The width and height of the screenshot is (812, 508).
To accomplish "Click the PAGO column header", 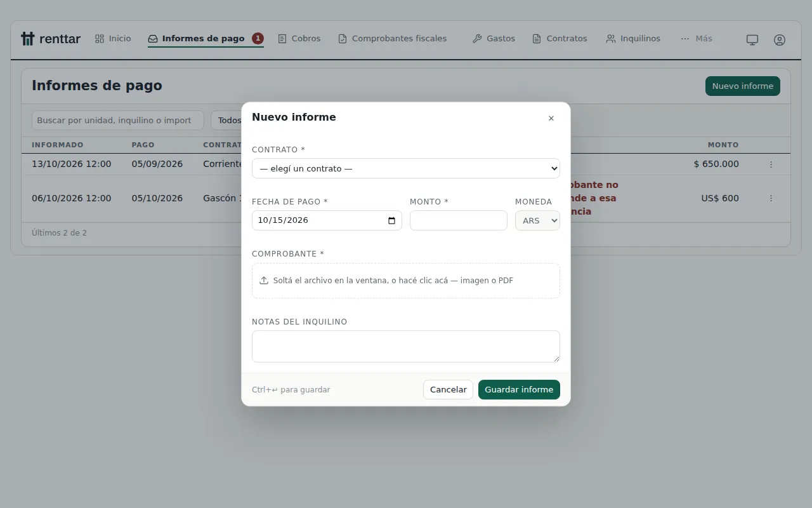I will 143,145.
